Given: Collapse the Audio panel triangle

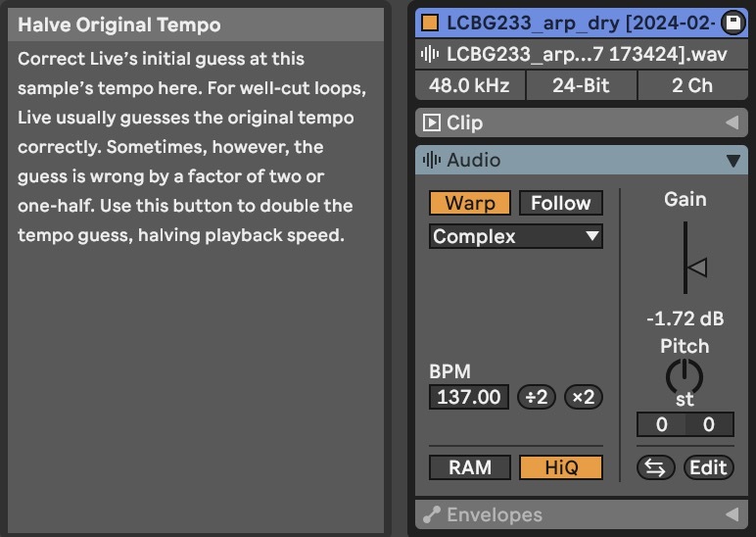Looking at the screenshot, I should point(731,160).
